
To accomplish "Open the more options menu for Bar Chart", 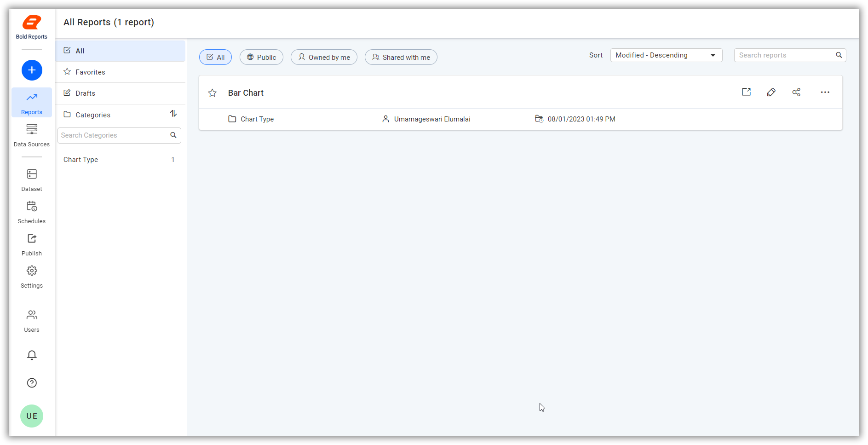I will pos(825,92).
